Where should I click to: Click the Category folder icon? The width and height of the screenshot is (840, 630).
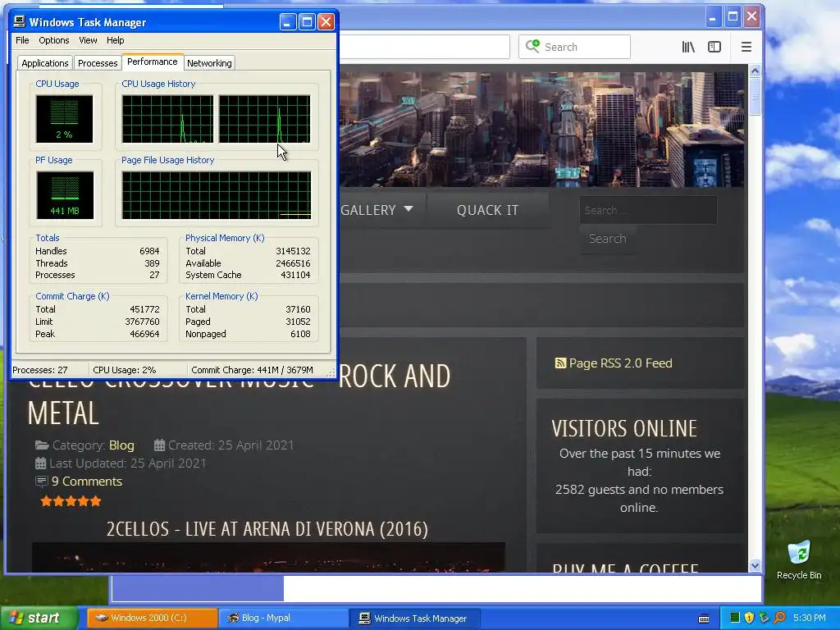41,445
